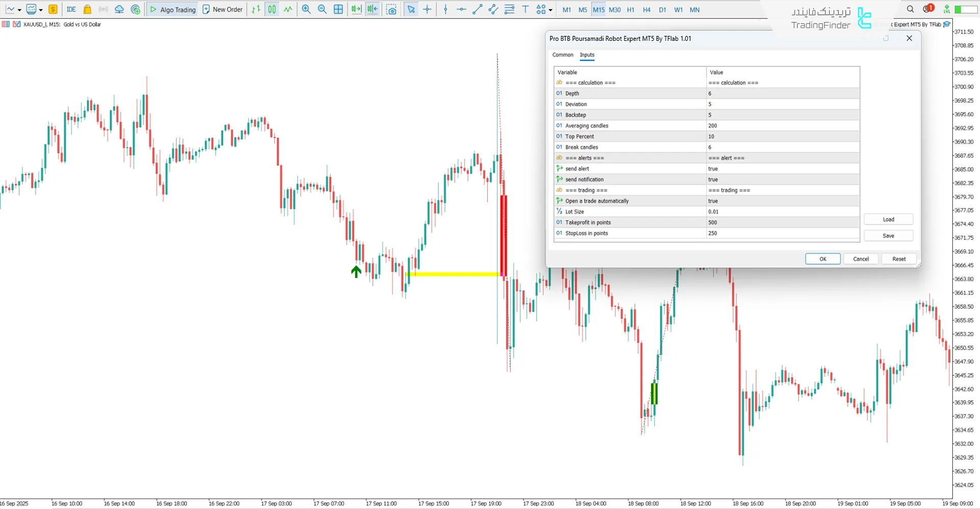Switch chart to line chart view

tap(288, 9)
